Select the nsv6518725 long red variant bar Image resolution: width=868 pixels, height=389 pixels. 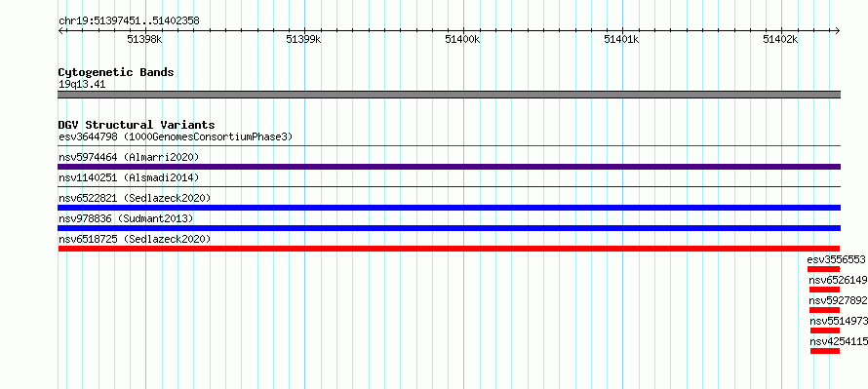(x=449, y=249)
